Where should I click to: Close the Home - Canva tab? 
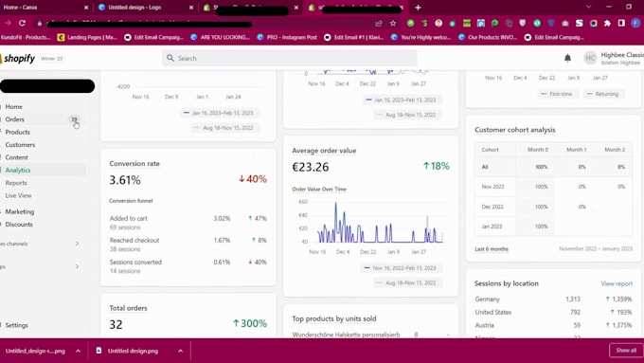86,8
